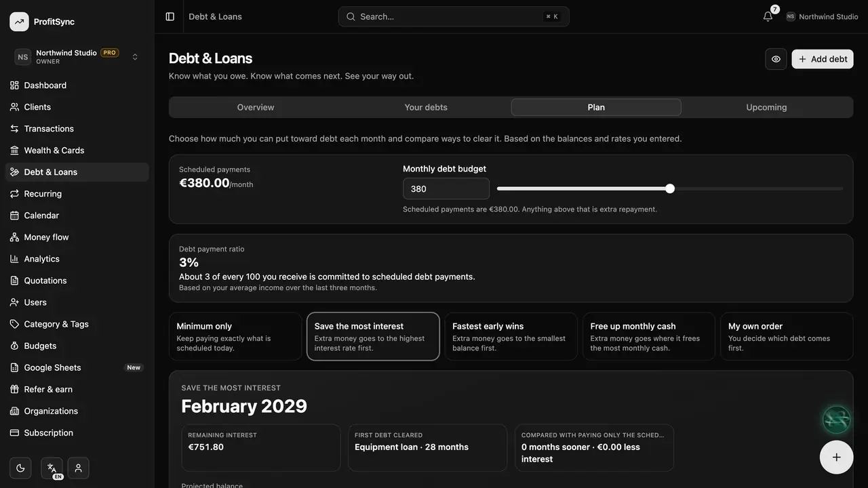Open the user profile button

(78, 468)
